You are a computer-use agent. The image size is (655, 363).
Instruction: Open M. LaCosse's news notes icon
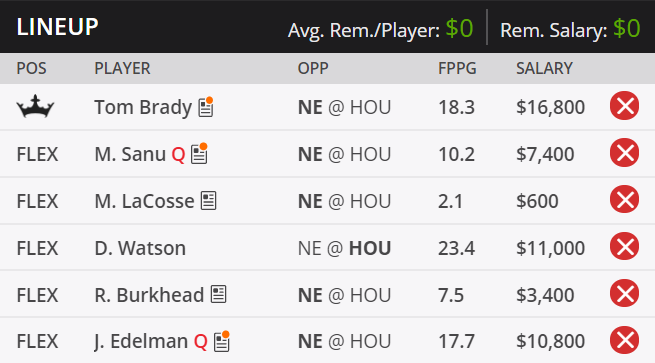point(208,201)
